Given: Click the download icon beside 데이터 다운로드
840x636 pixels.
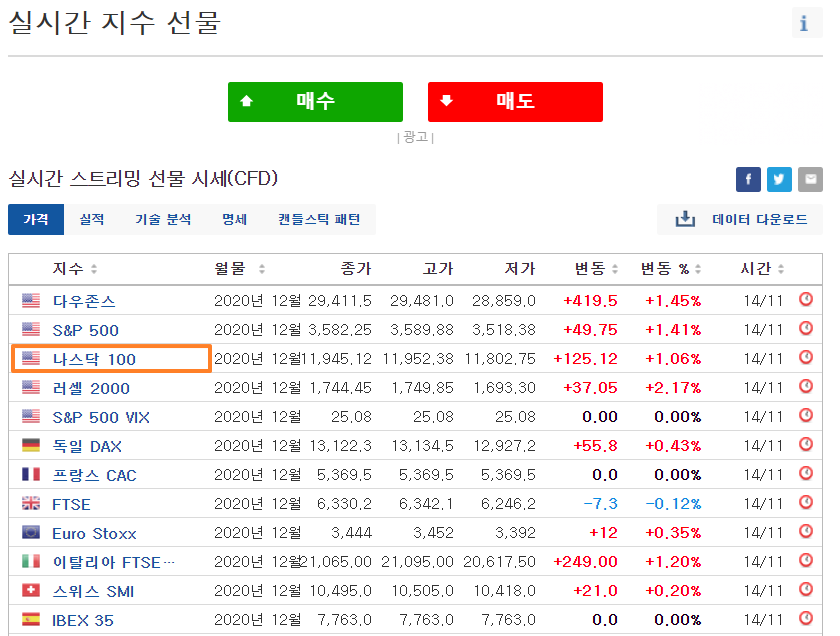Looking at the screenshot, I should click(685, 219).
